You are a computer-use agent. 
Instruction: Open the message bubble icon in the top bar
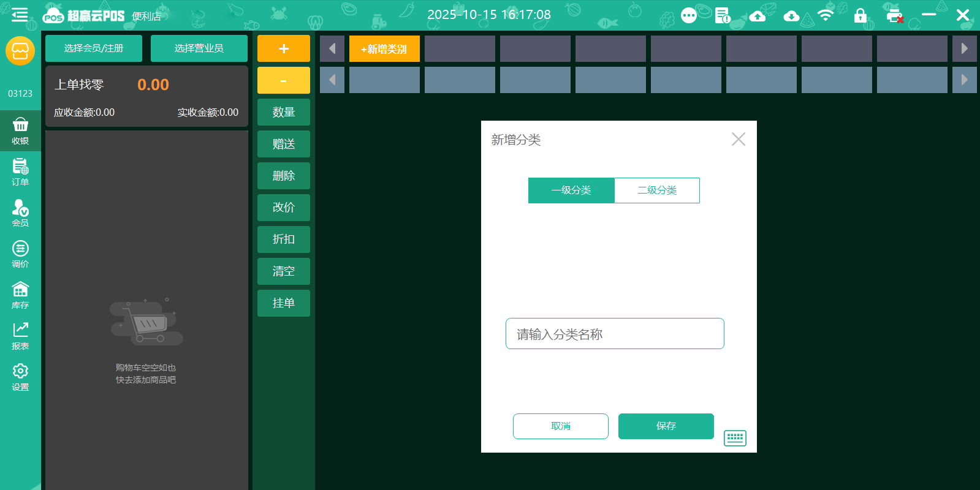[689, 15]
